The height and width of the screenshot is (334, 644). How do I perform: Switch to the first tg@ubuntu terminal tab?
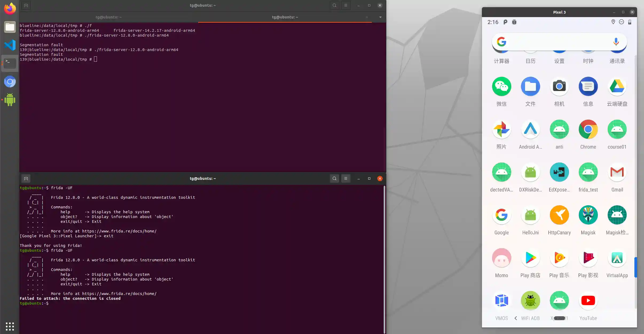pos(108,17)
